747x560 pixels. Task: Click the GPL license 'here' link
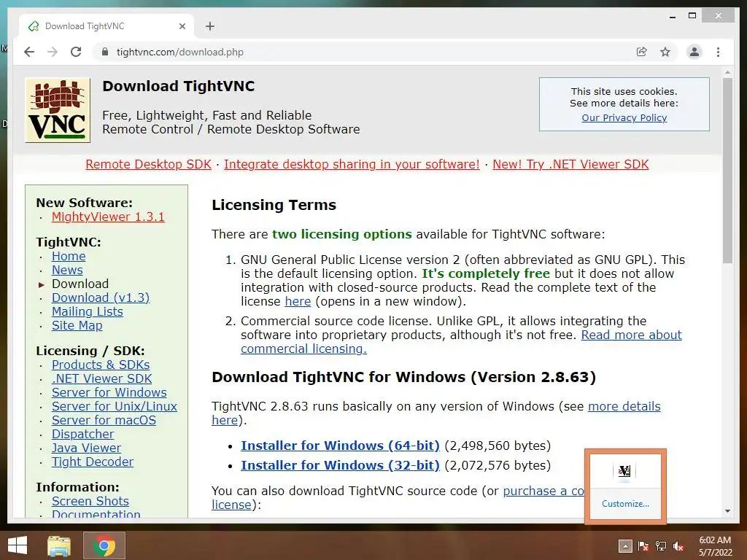298,301
